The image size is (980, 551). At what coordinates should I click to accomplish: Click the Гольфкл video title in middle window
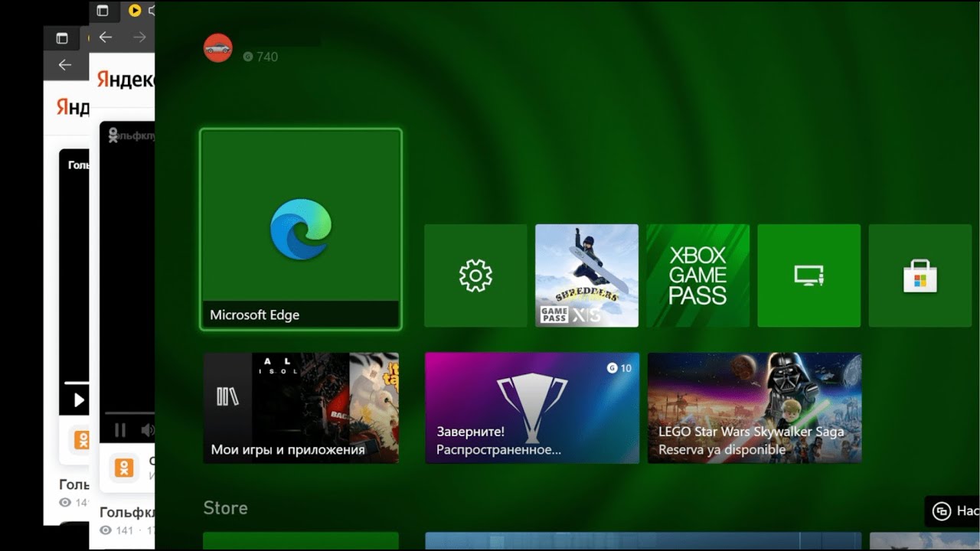tap(127, 513)
